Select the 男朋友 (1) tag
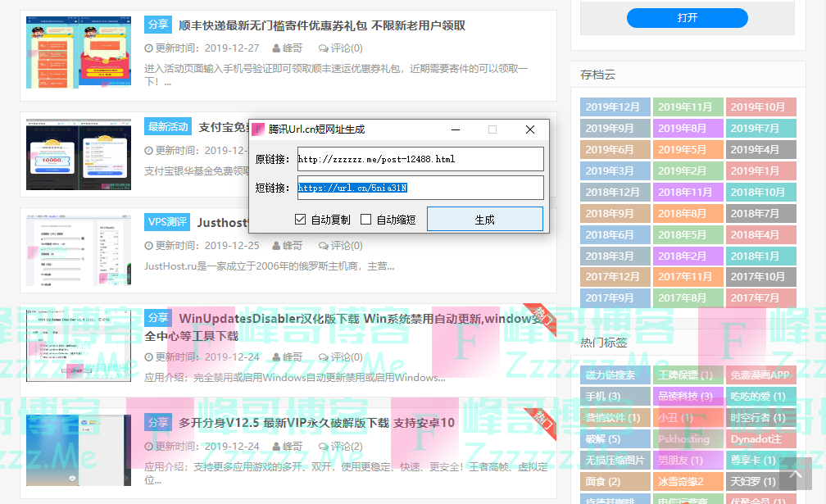826x504 pixels. (x=688, y=461)
